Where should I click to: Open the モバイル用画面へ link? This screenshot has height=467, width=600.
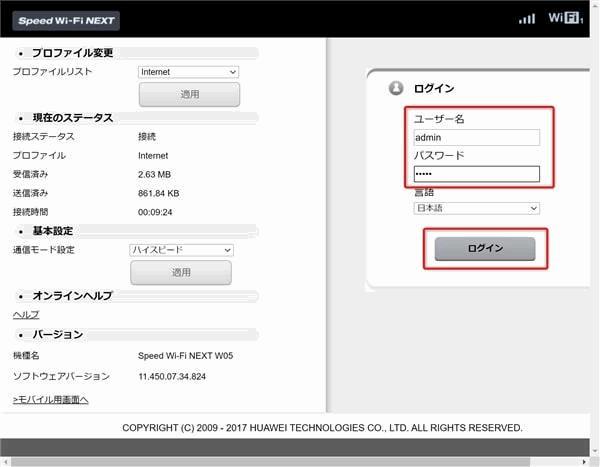point(51,400)
